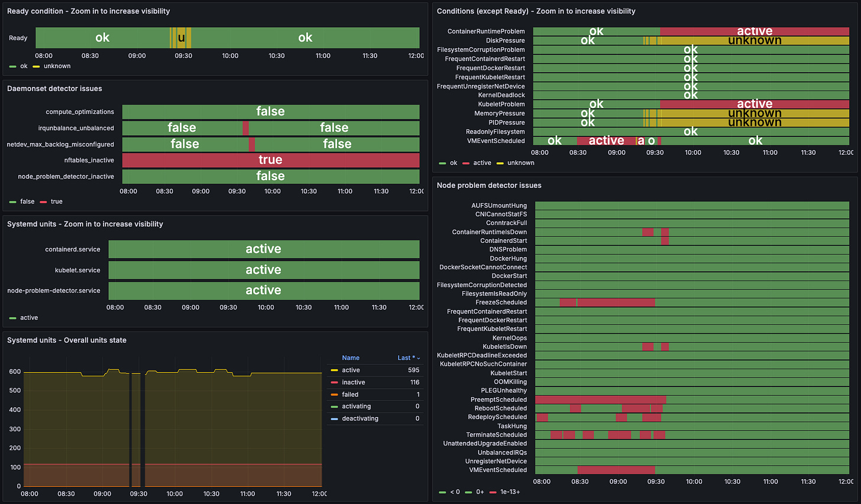Click the Last column header to re-sort
The image size is (861, 504).
(x=404, y=357)
